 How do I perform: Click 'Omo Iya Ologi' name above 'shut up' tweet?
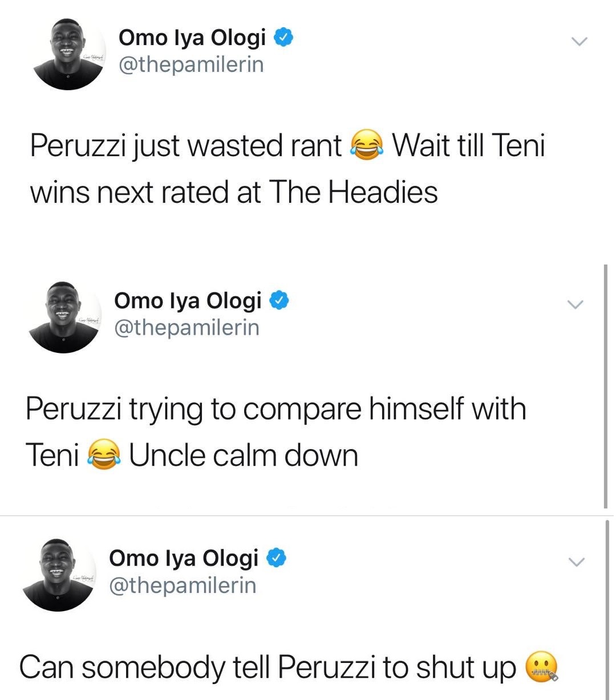point(184,558)
